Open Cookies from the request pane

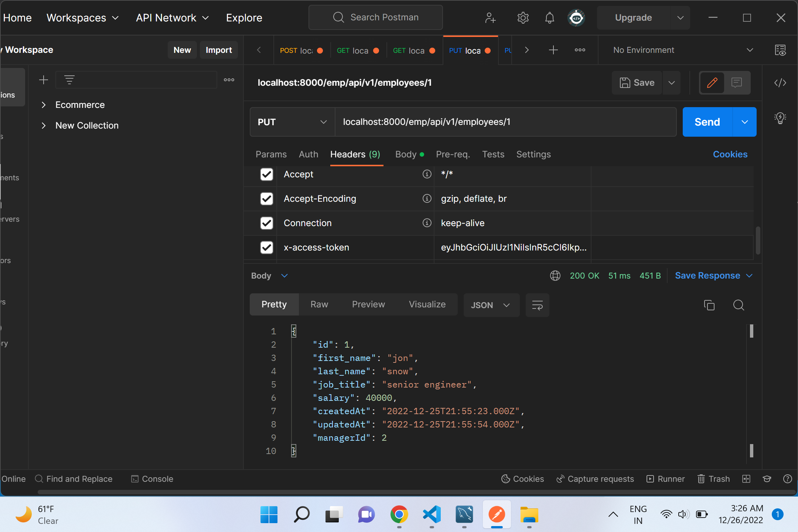tap(730, 154)
